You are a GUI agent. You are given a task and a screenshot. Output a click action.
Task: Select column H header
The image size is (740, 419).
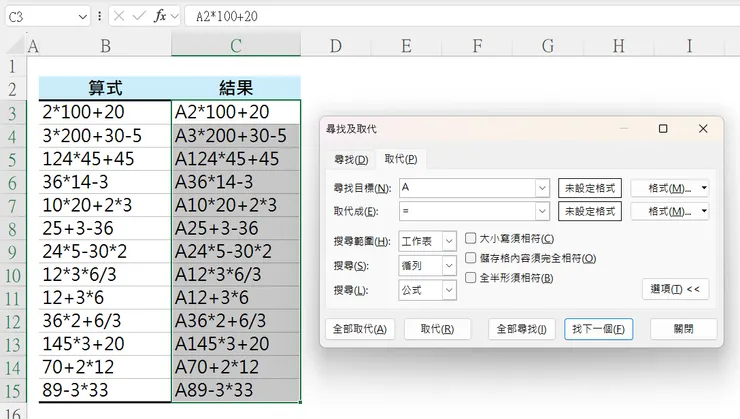click(x=619, y=46)
